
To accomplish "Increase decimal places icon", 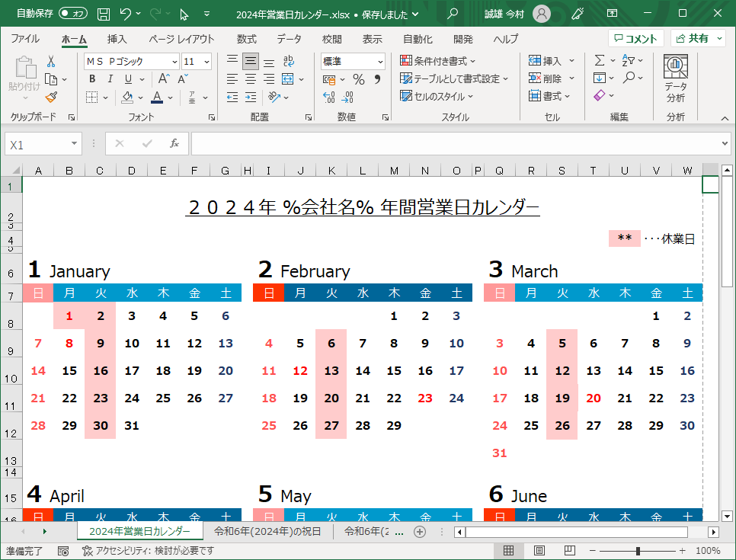I will [x=328, y=96].
